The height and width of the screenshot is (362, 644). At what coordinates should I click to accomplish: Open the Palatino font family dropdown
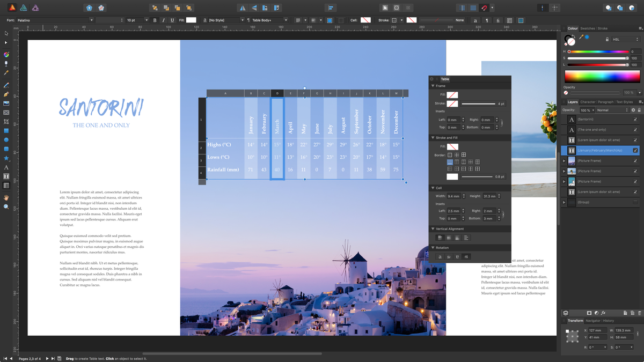pos(91,20)
